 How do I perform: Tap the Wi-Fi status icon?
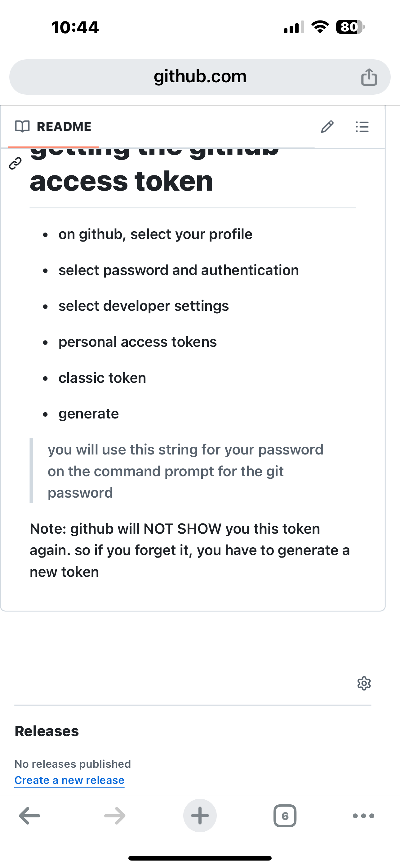(x=320, y=27)
